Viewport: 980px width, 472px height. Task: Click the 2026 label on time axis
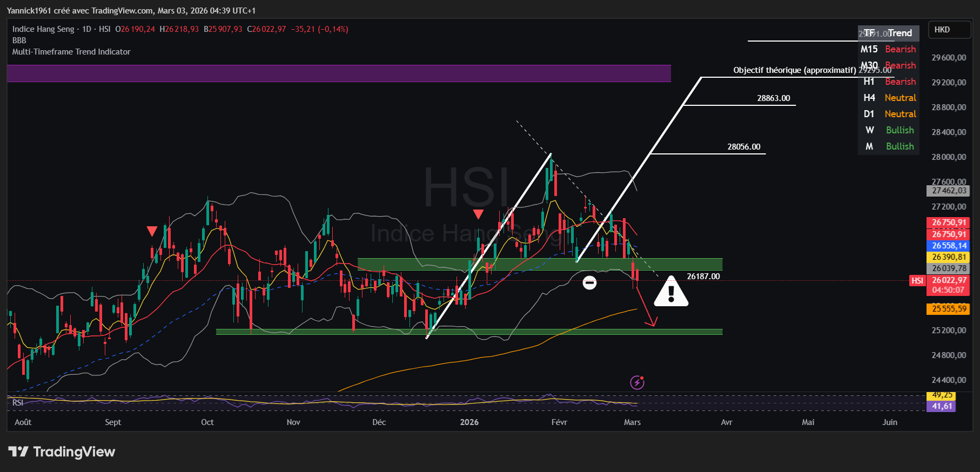tap(469, 422)
